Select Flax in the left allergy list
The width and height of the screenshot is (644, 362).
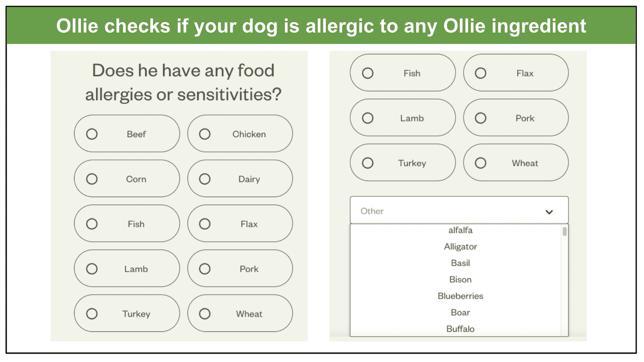point(240,224)
